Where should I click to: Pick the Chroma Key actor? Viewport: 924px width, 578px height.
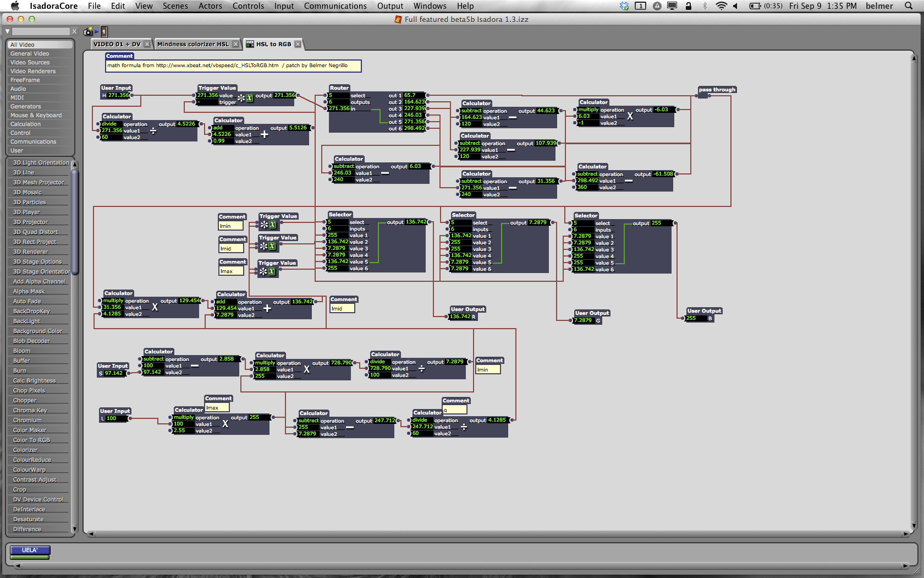(x=38, y=410)
